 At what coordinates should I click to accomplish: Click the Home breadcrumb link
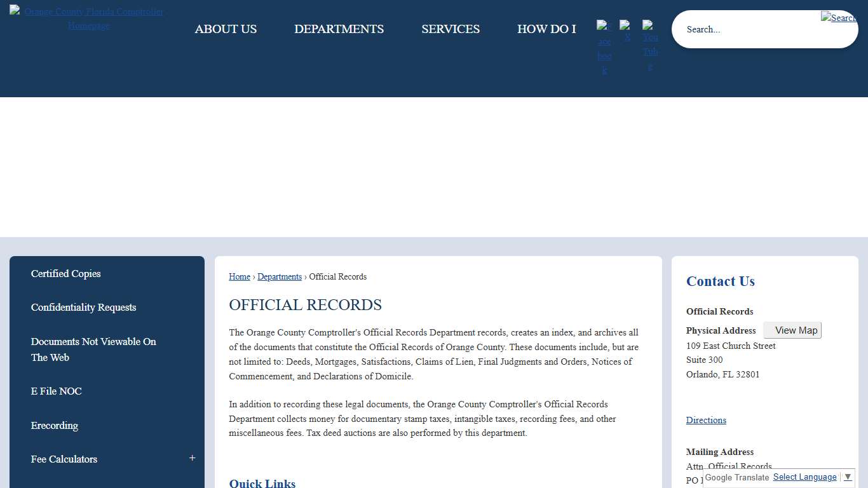click(239, 276)
